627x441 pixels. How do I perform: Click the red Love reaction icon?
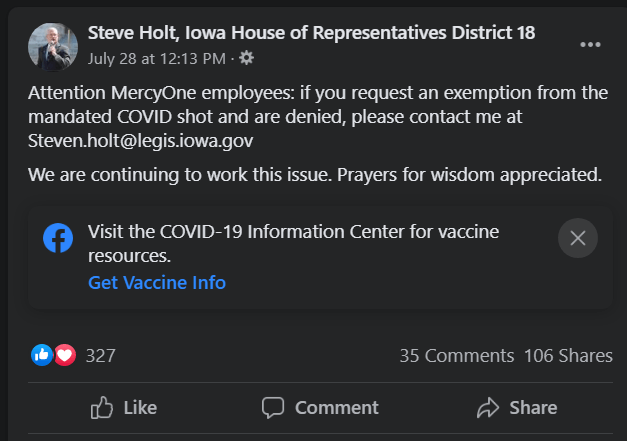click(x=65, y=355)
